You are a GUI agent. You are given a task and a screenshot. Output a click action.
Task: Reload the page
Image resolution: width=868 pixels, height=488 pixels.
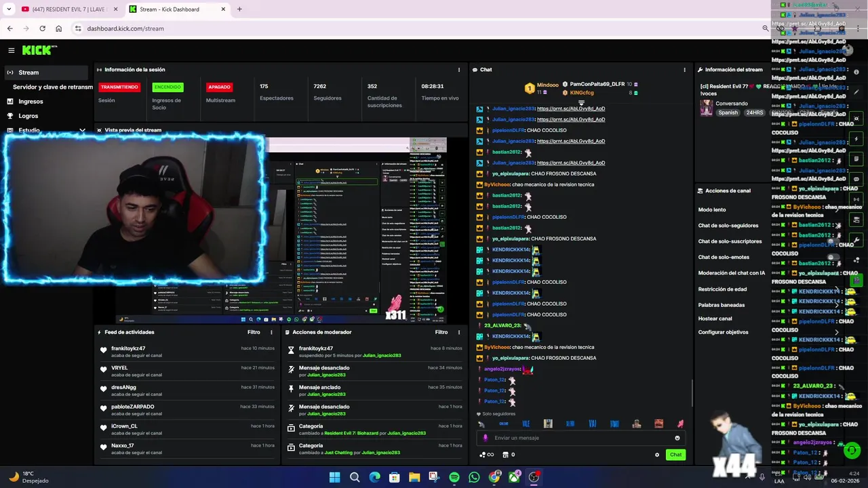tap(42, 28)
